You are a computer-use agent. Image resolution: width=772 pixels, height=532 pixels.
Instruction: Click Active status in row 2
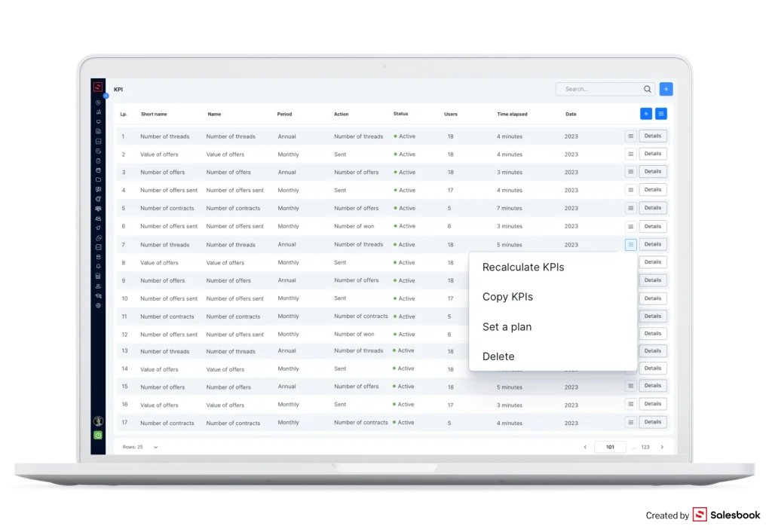click(x=405, y=154)
